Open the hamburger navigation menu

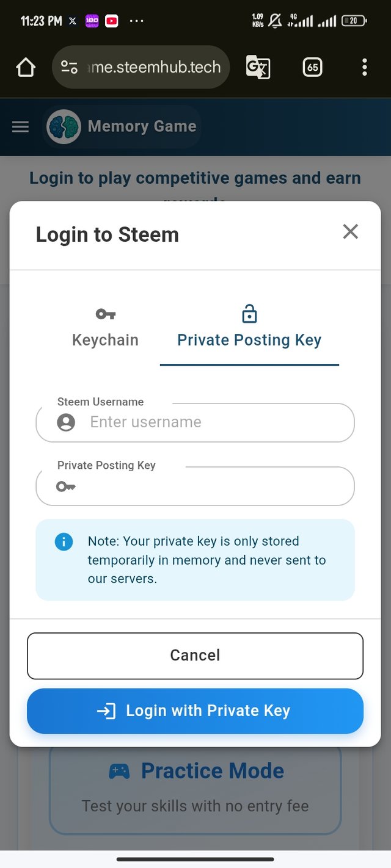pos(21,127)
